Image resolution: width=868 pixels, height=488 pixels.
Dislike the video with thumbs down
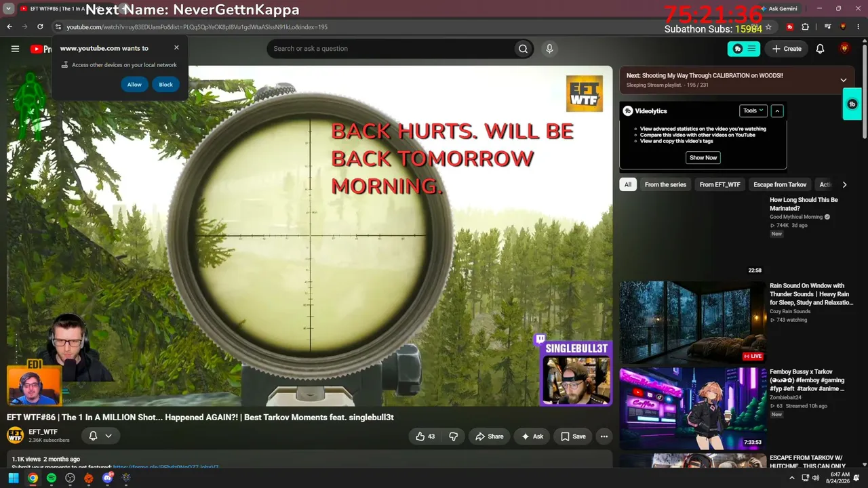point(454,436)
